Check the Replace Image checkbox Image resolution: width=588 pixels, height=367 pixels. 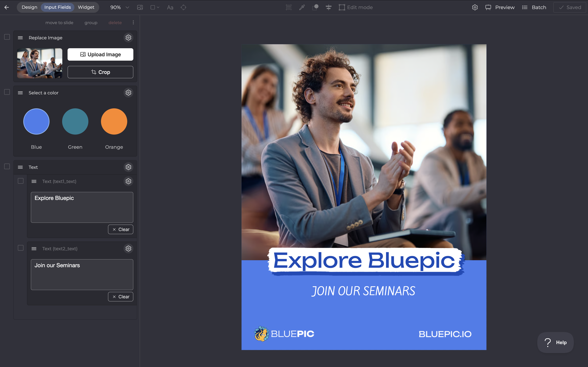click(7, 37)
